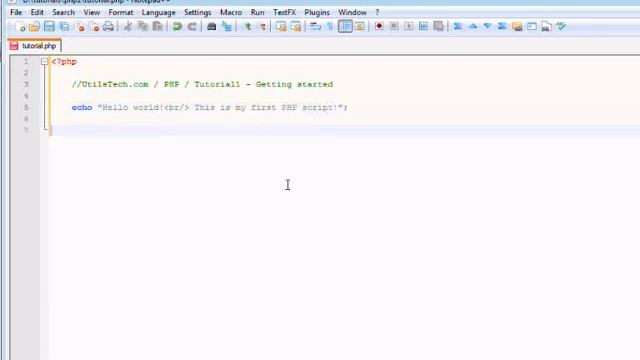Save the file using Save icon
The image size is (640, 360).
pyautogui.click(x=49, y=27)
